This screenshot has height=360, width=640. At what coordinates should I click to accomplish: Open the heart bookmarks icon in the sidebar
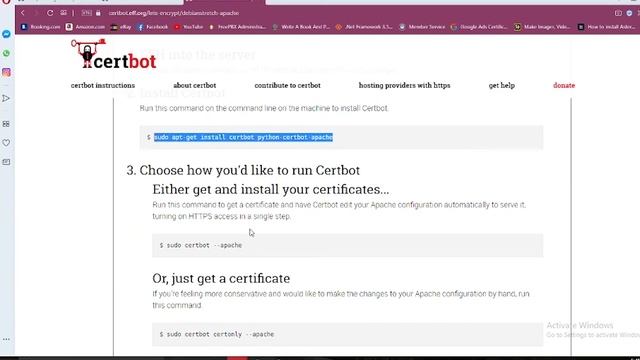[6, 143]
